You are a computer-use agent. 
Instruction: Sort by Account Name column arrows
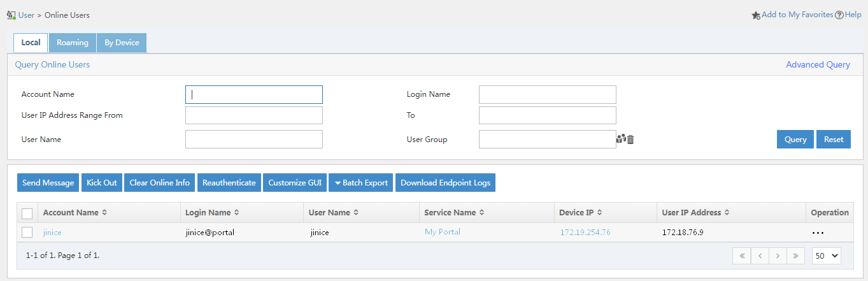pyautogui.click(x=104, y=213)
